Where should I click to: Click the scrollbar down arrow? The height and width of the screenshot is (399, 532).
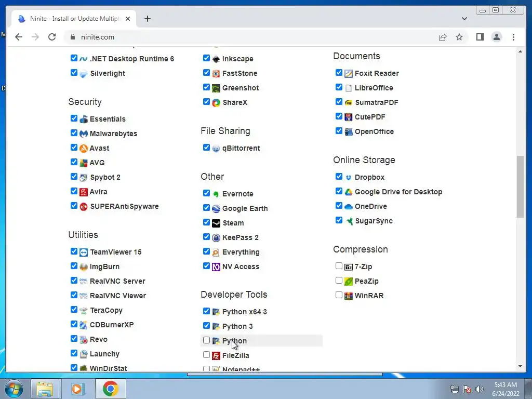point(520,366)
